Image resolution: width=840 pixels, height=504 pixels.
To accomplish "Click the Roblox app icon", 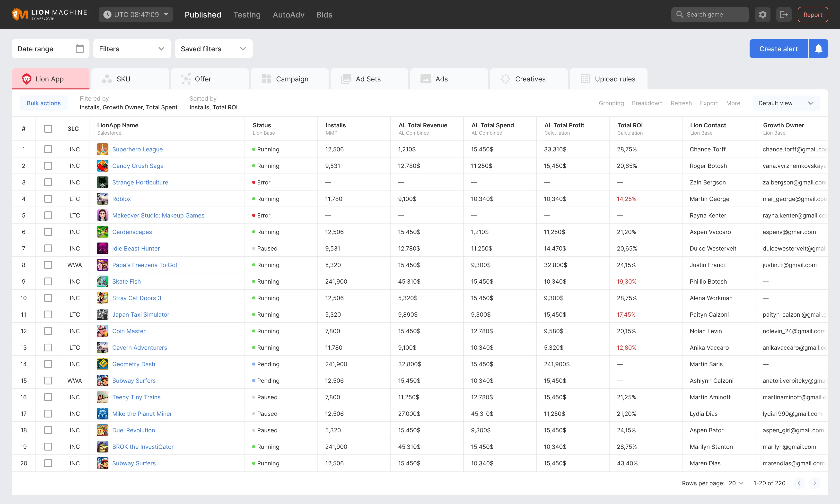I will tap(102, 199).
